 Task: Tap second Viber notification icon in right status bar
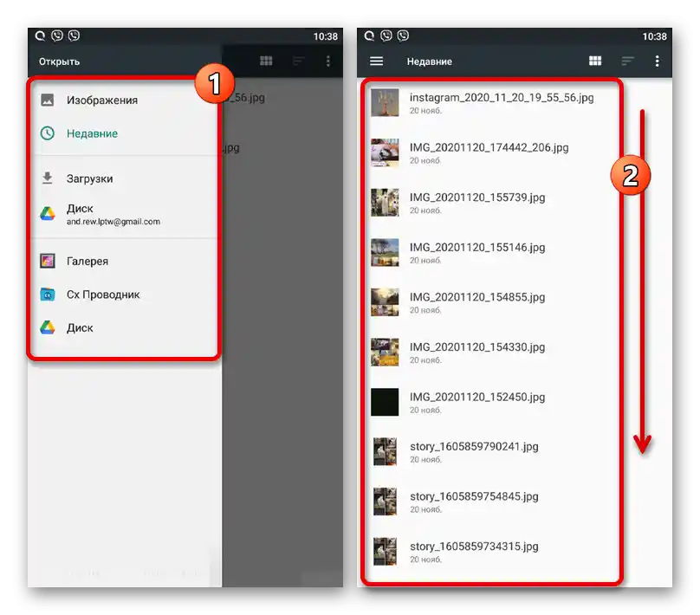[x=403, y=36]
